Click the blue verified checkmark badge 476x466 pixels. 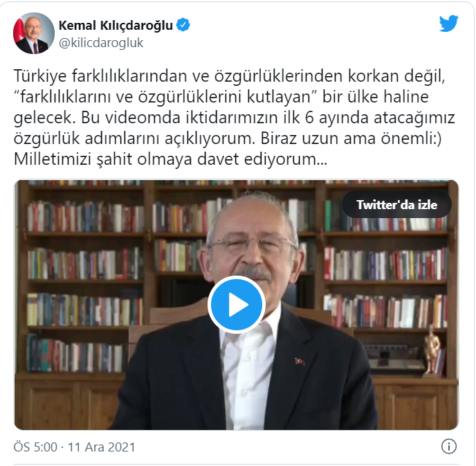[x=183, y=25]
